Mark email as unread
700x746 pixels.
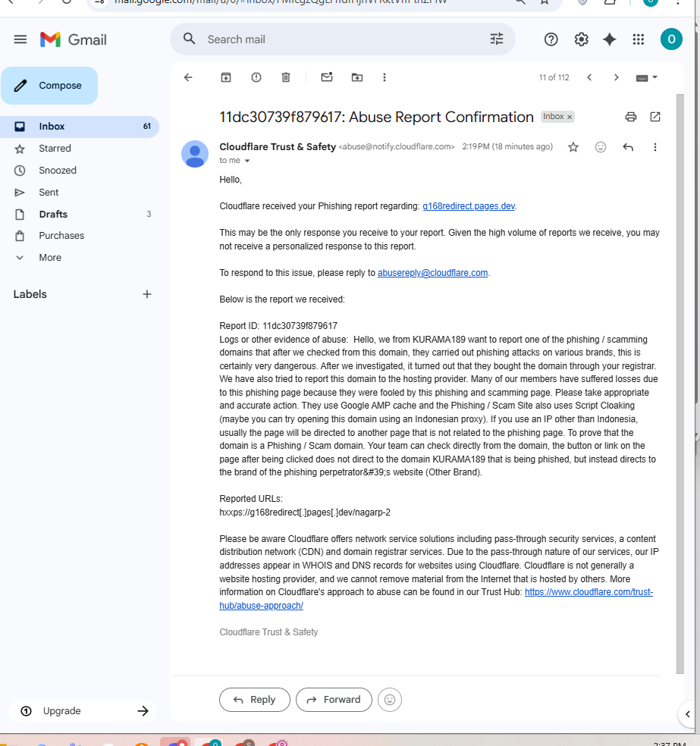(326, 77)
